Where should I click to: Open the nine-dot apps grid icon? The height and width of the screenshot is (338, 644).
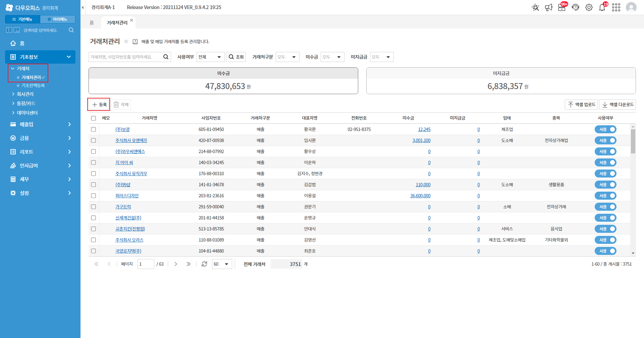(616, 7)
